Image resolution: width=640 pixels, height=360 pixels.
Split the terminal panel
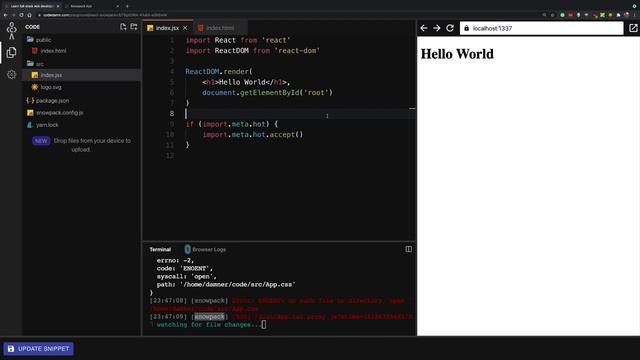pos(408,249)
